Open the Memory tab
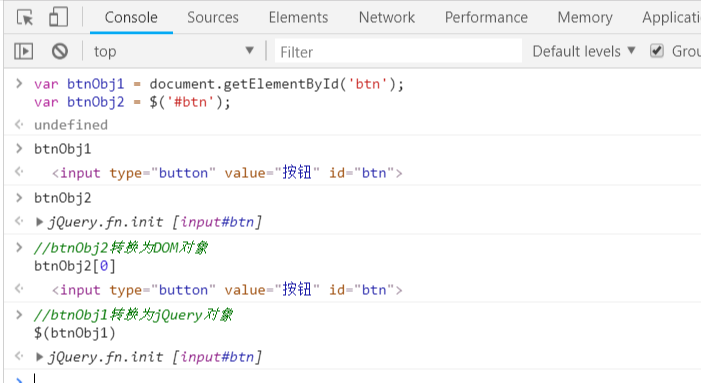Screen dimensions: 701x383 [585, 17]
